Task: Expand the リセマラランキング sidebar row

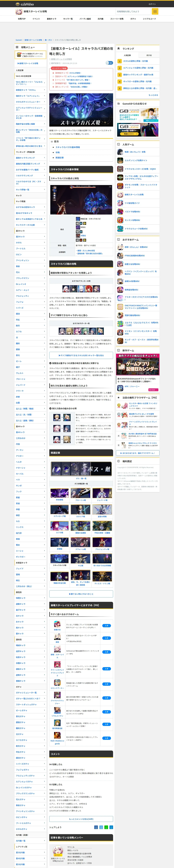Action: point(30,176)
